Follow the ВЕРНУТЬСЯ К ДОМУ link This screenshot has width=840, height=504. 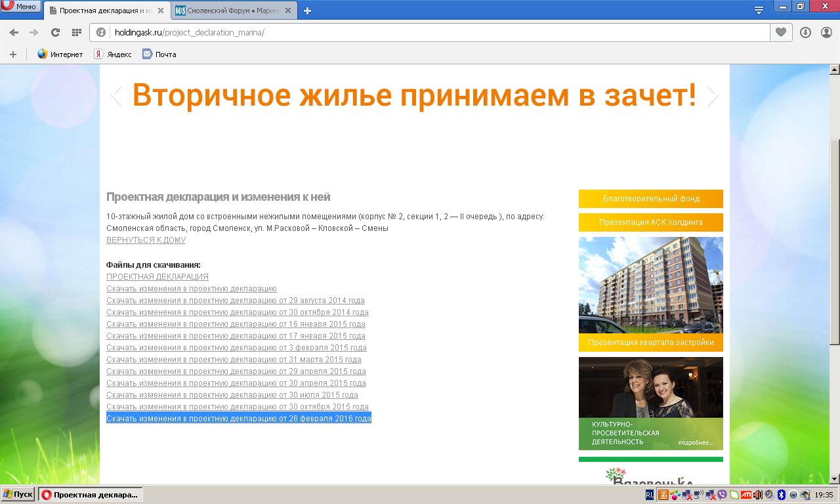click(x=146, y=240)
